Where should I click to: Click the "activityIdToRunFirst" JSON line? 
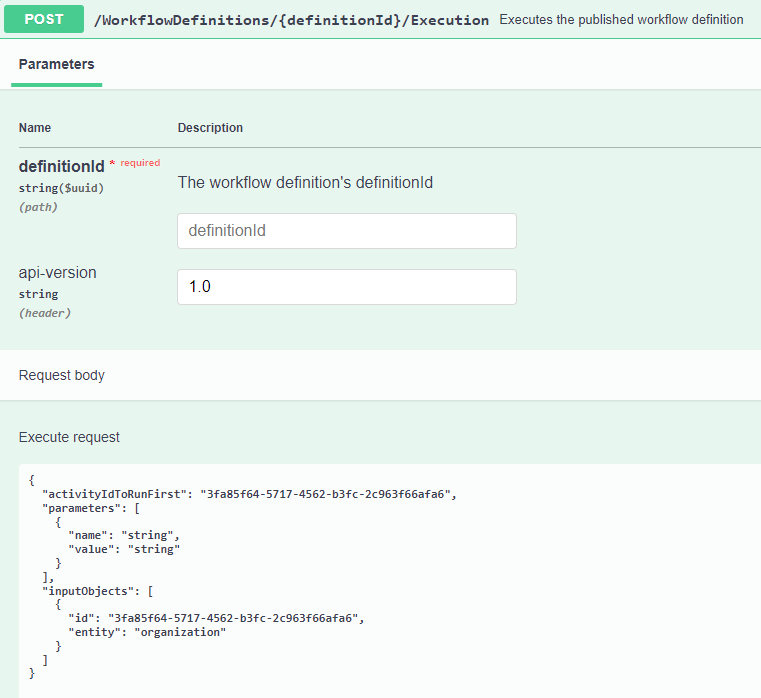tap(249, 494)
